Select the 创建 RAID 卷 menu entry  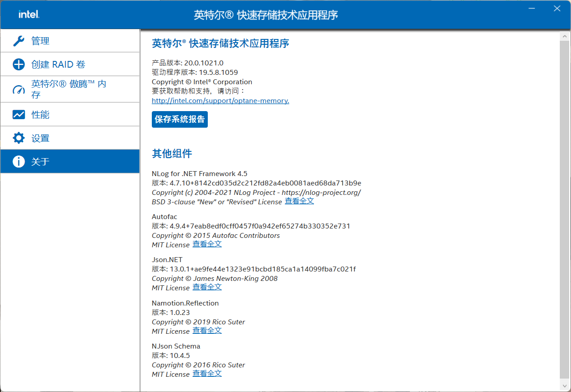58,65
